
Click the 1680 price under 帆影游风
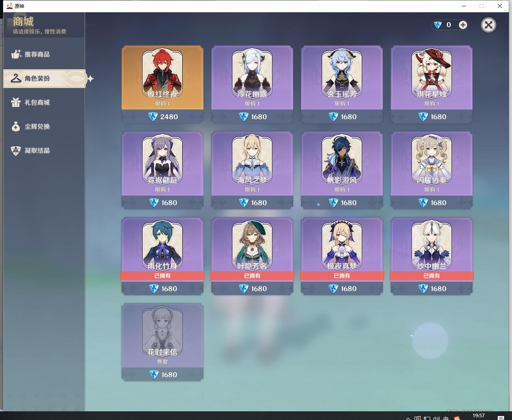tap(343, 203)
